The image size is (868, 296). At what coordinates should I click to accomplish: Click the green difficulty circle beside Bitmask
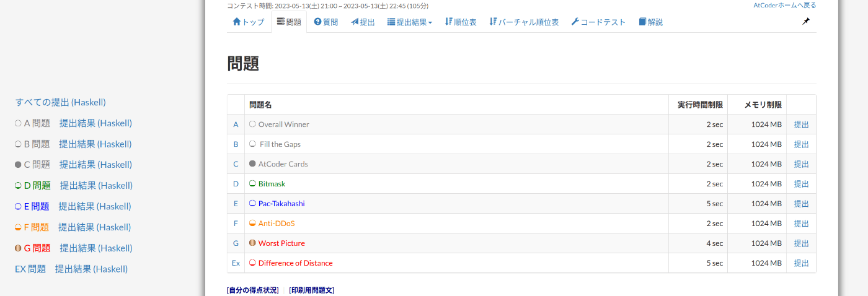point(252,183)
